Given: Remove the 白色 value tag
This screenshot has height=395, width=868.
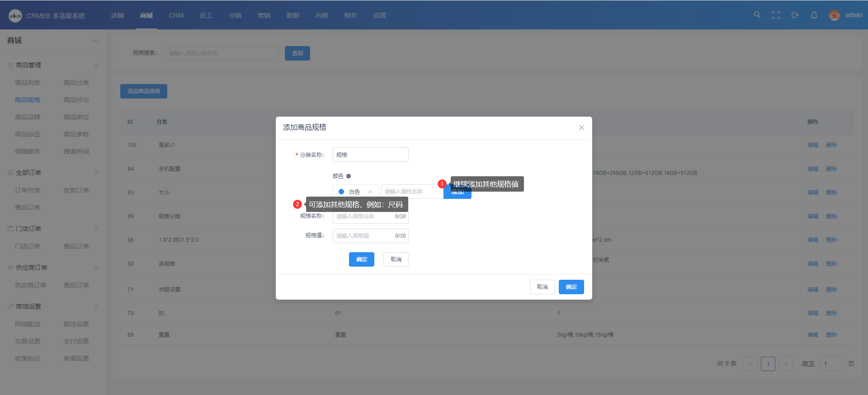Looking at the screenshot, I should [x=370, y=192].
